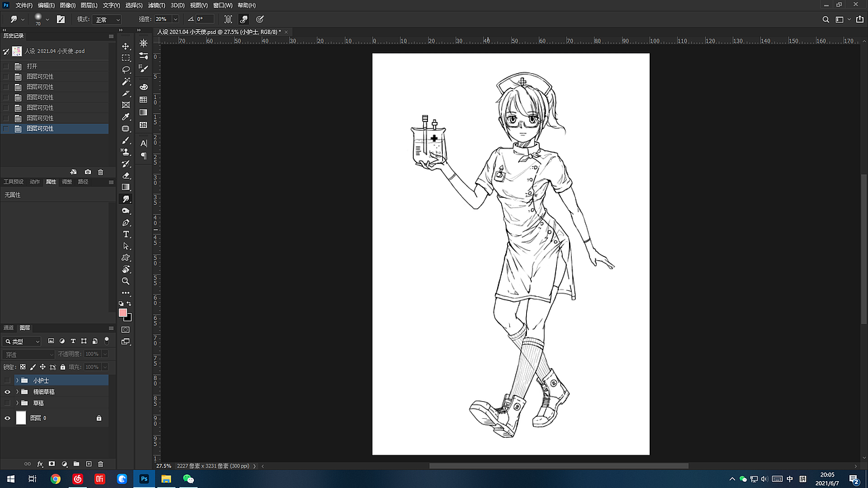The height and width of the screenshot is (488, 868).
Task: Select the Move tool
Action: pyautogui.click(x=125, y=46)
